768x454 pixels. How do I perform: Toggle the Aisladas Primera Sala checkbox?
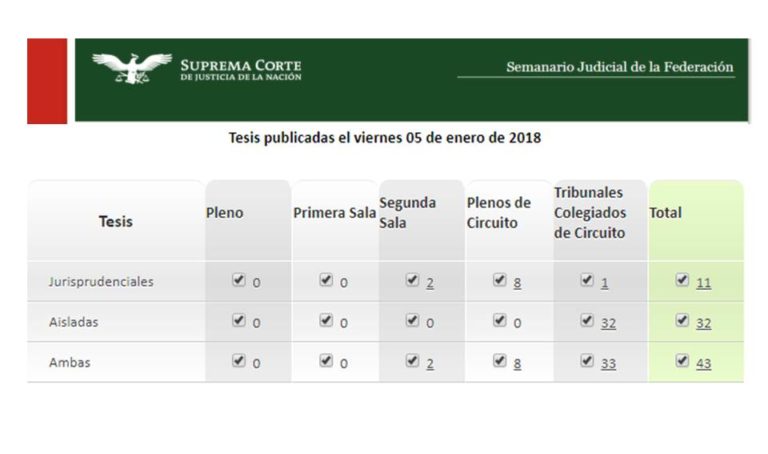click(326, 320)
